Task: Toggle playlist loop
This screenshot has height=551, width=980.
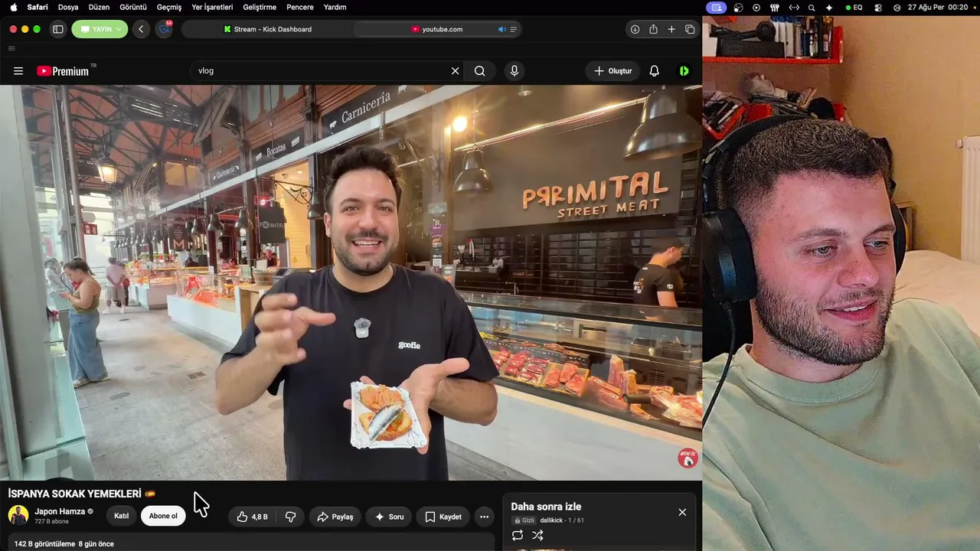Action: pyautogui.click(x=518, y=536)
